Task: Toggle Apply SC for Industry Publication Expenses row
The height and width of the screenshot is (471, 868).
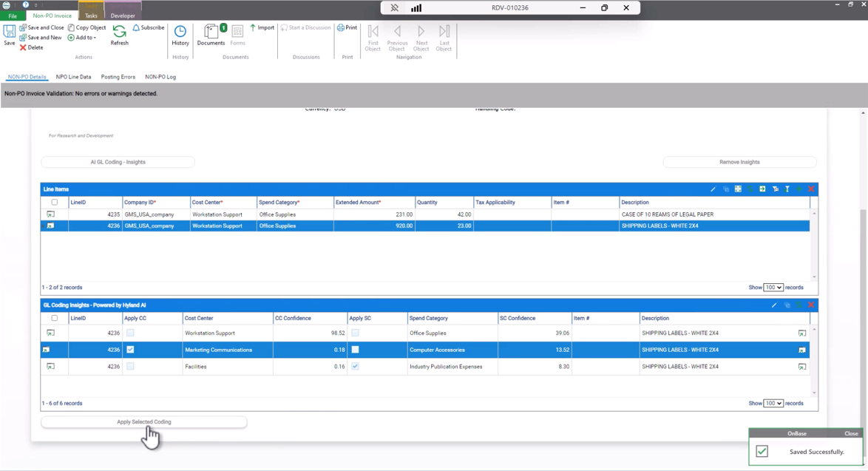Action: [356, 367]
